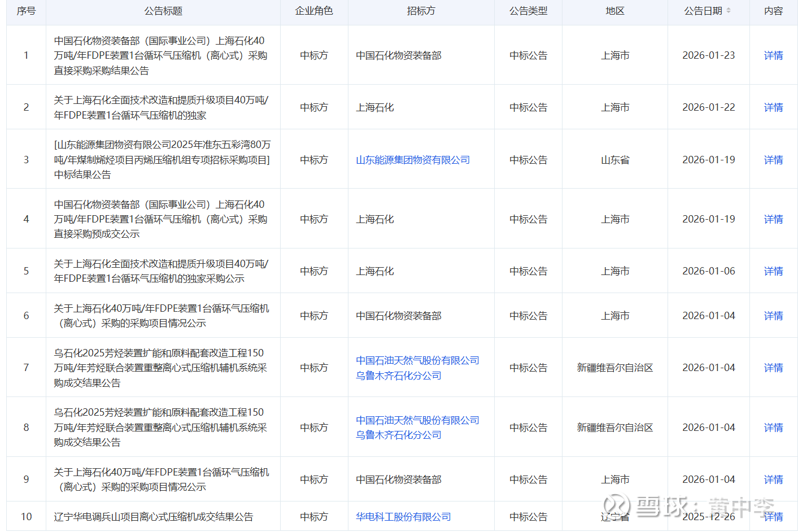798x532 pixels.
Task: Click date 2026-01-06 in row 5
Action: (709, 271)
